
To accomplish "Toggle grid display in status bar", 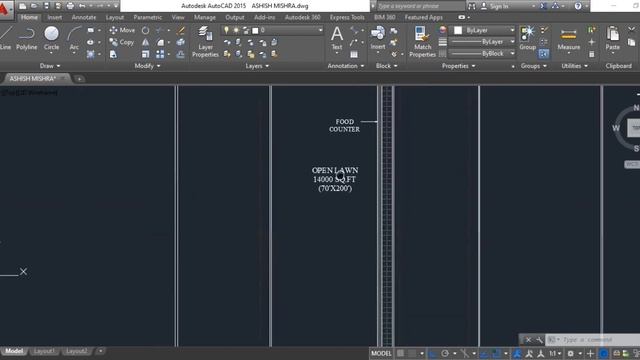I will tap(400, 353).
